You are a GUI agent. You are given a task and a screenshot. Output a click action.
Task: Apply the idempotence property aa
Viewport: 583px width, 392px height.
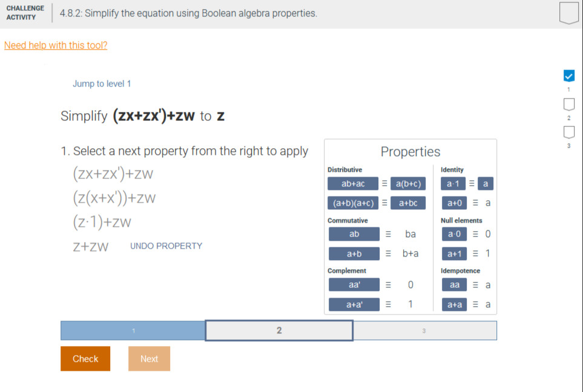tap(454, 284)
